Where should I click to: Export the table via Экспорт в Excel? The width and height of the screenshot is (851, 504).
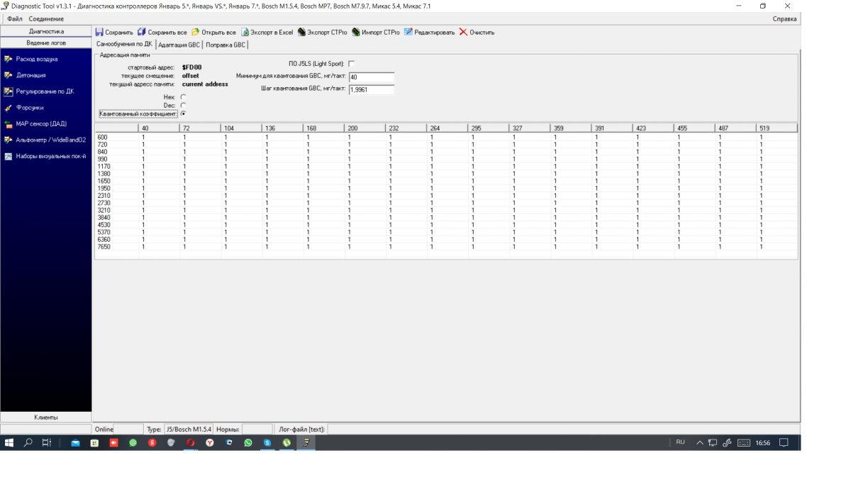[x=267, y=32]
